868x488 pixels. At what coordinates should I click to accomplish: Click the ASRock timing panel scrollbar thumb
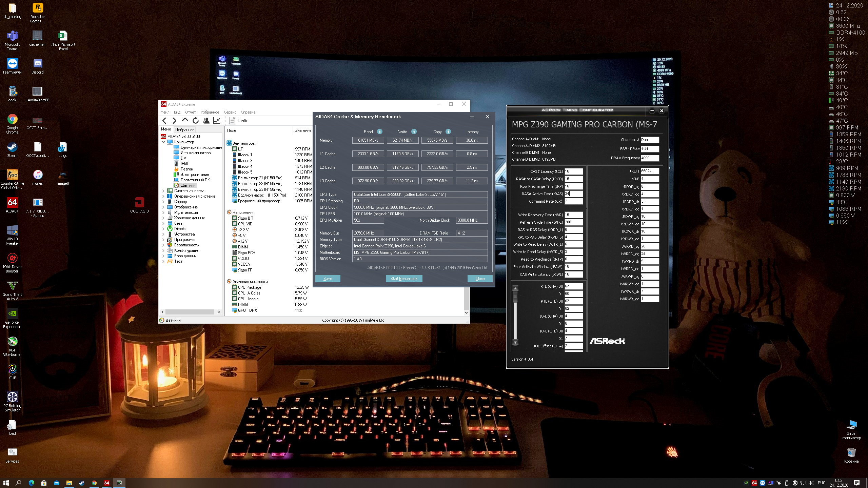(x=515, y=297)
